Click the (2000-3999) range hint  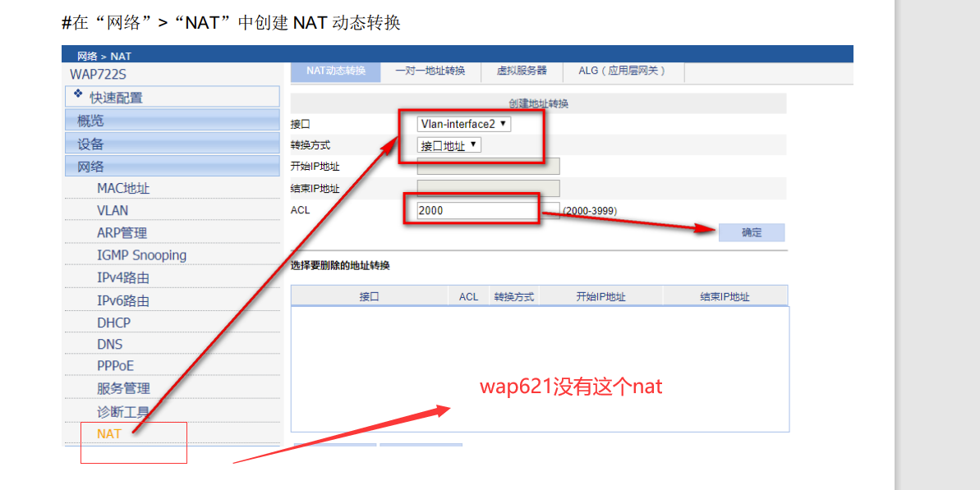(590, 211)
